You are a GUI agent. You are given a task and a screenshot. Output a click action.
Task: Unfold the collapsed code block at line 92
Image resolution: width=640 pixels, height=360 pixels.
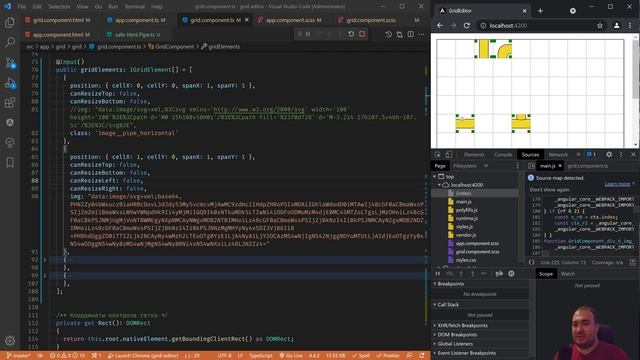point(44,260)
